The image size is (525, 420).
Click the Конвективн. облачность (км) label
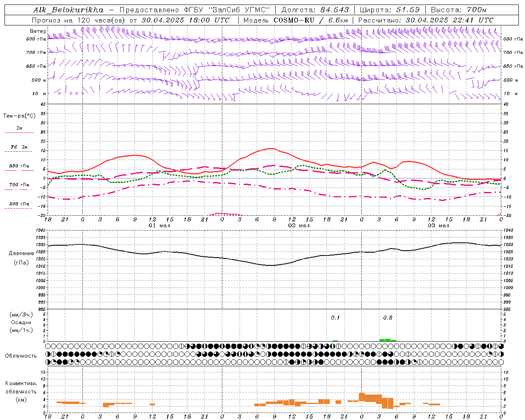[x=21, y=391]
